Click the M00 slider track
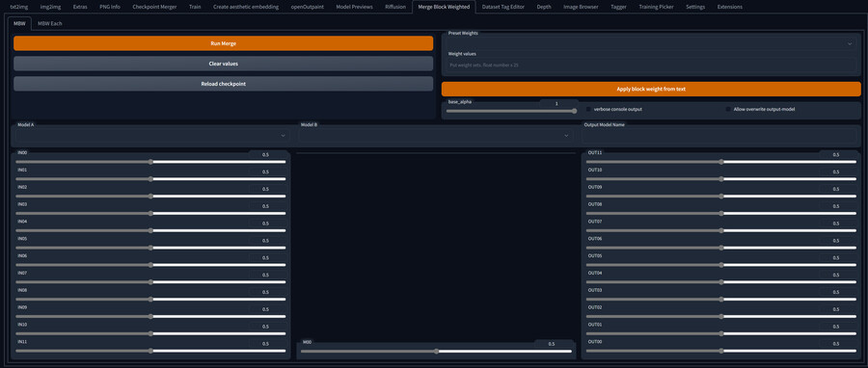Screen dimensions: 868x368 pos(437,351)
